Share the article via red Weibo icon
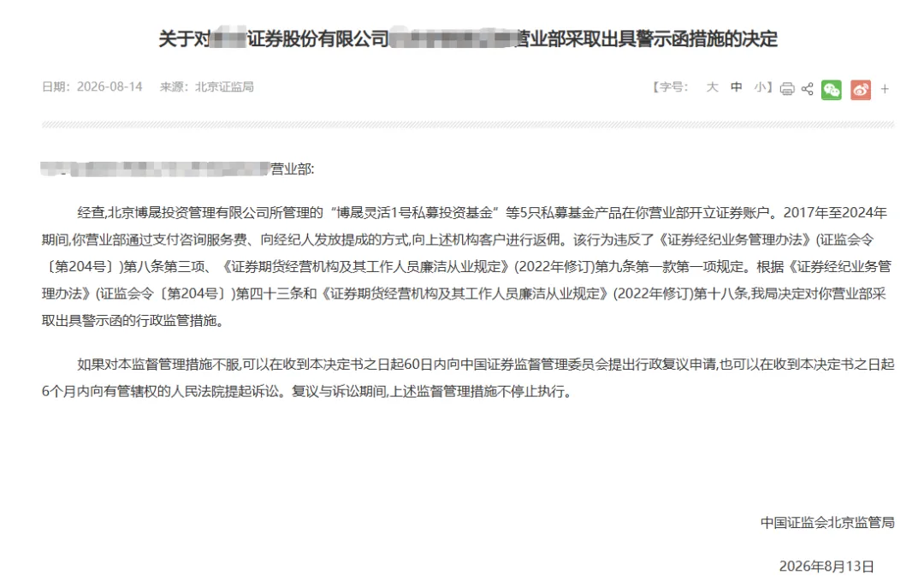The image size is (924, 587). (x=861, y=90)
